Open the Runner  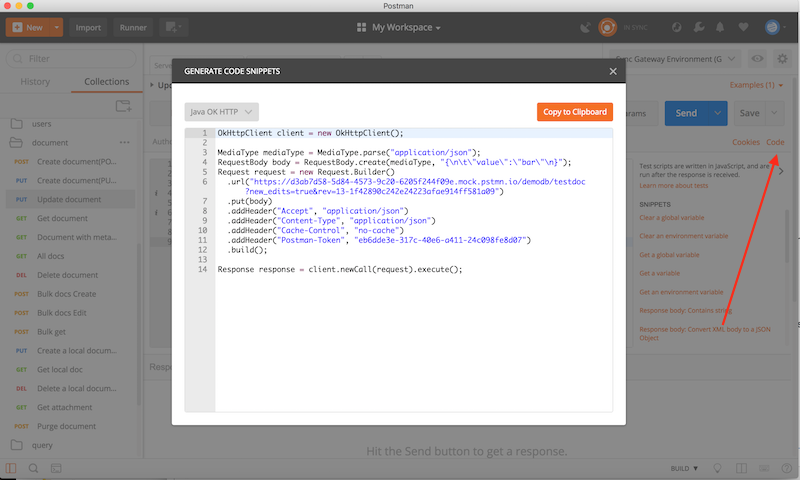coord(133,28)
